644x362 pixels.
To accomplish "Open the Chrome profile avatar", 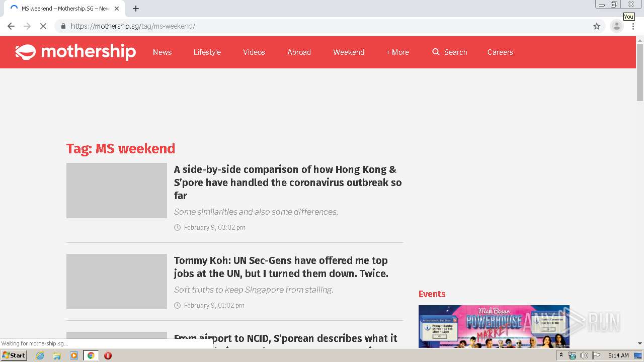I will click(616, 26).
